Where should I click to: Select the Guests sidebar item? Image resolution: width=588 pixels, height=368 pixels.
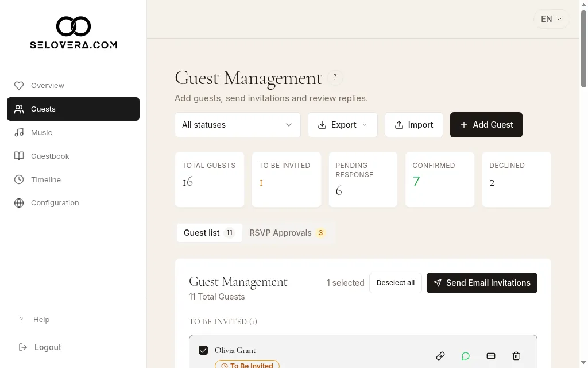point(73,109)
